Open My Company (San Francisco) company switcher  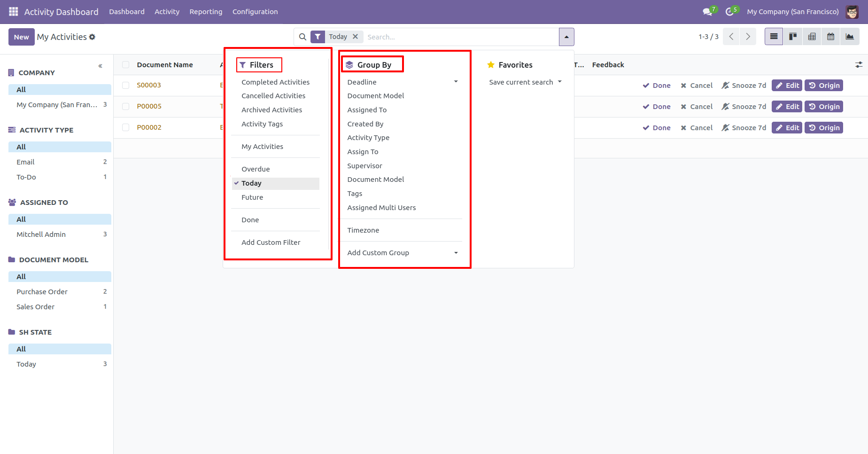click(792, 12)
